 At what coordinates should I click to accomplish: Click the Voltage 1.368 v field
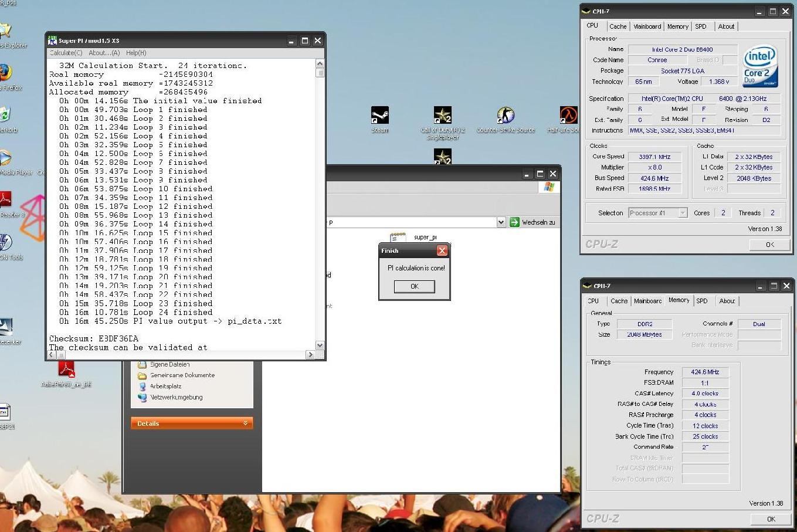[720, 82]
